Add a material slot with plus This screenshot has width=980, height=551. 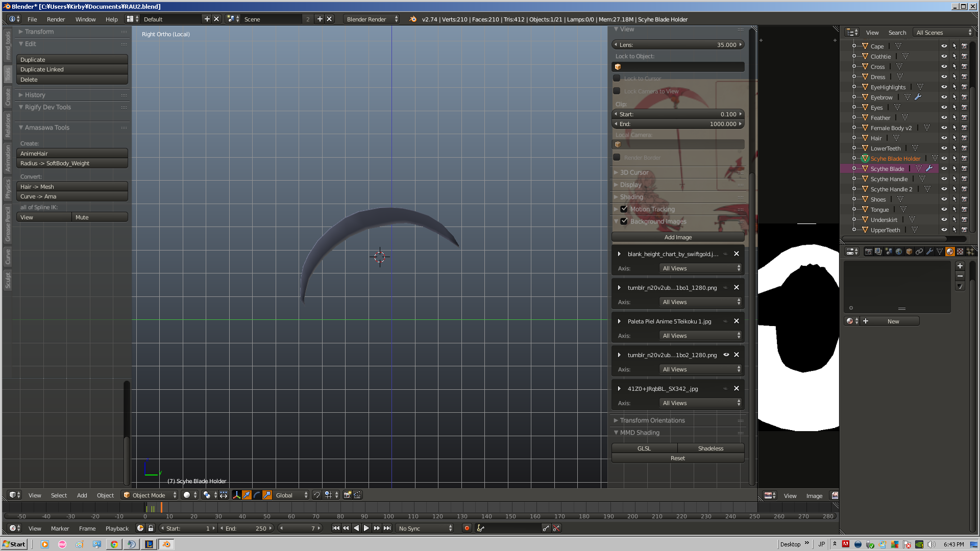(960, 266)
